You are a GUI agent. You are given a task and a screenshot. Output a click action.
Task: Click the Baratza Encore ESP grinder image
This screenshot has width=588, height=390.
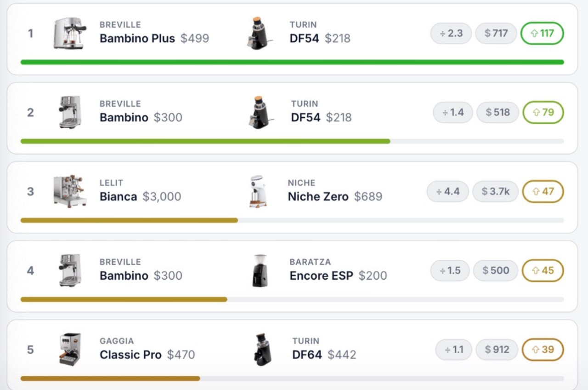[260, 270]
